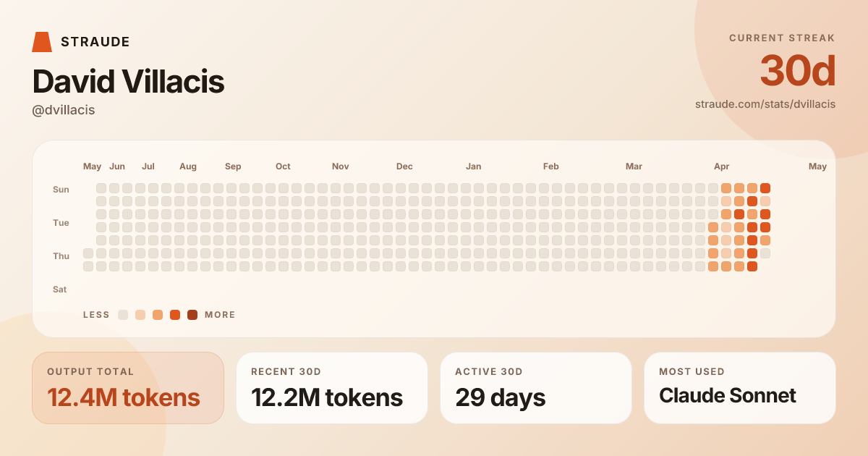Select the Apr month label

point(722,166)
